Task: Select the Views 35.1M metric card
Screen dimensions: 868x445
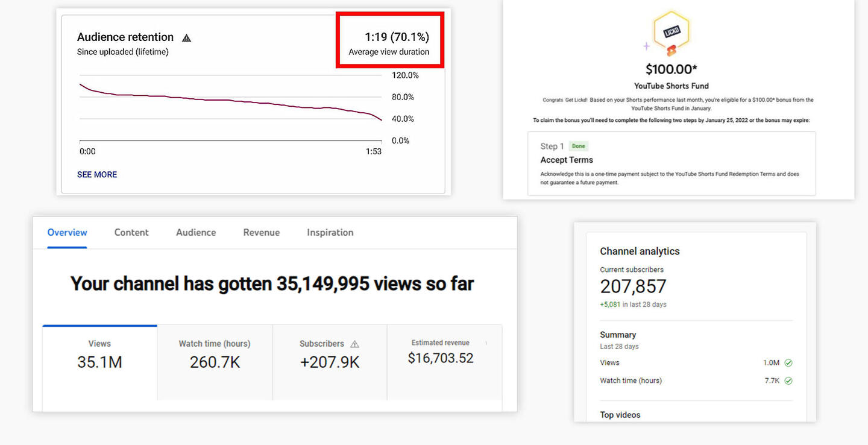Action: click(x=99, y=362)
